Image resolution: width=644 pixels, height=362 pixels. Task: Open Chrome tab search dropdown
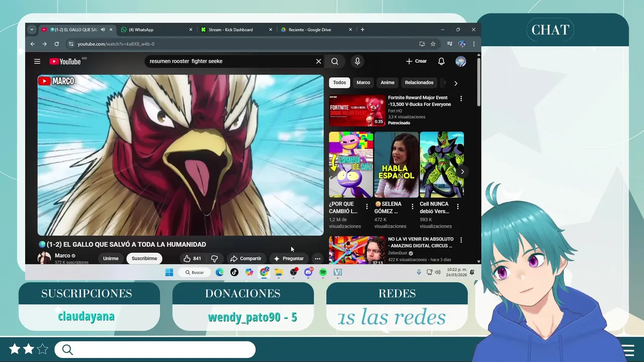click(x=32, y=30)
